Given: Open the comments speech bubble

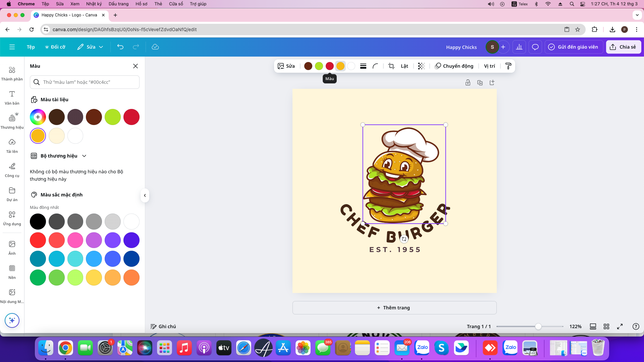Looking at the screenshot, I should (535, 47).
